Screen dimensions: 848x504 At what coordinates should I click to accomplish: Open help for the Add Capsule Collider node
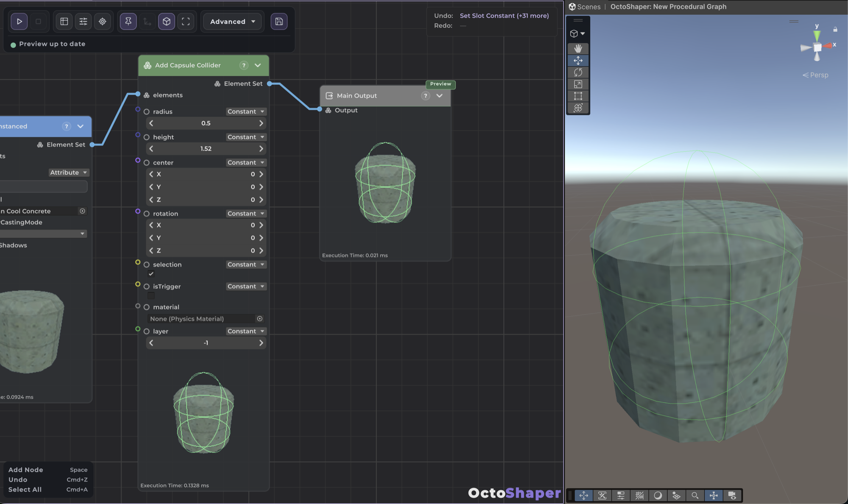click(243, 65)
